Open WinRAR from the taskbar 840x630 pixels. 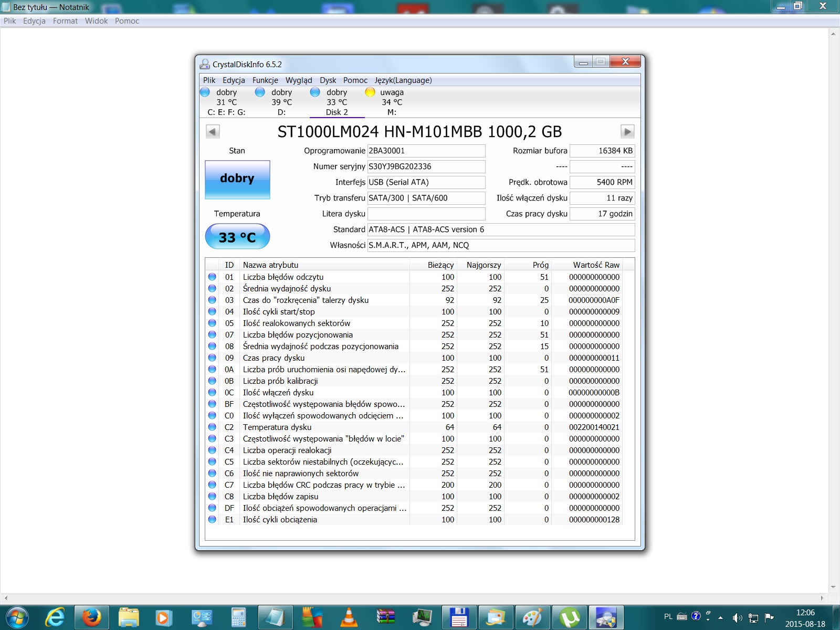(385, 617)
